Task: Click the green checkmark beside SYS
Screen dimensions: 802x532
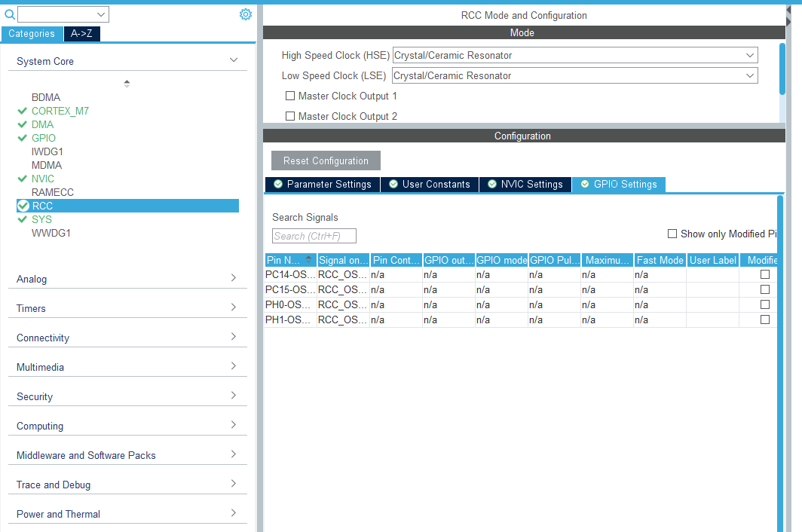Action: point(22,219)
